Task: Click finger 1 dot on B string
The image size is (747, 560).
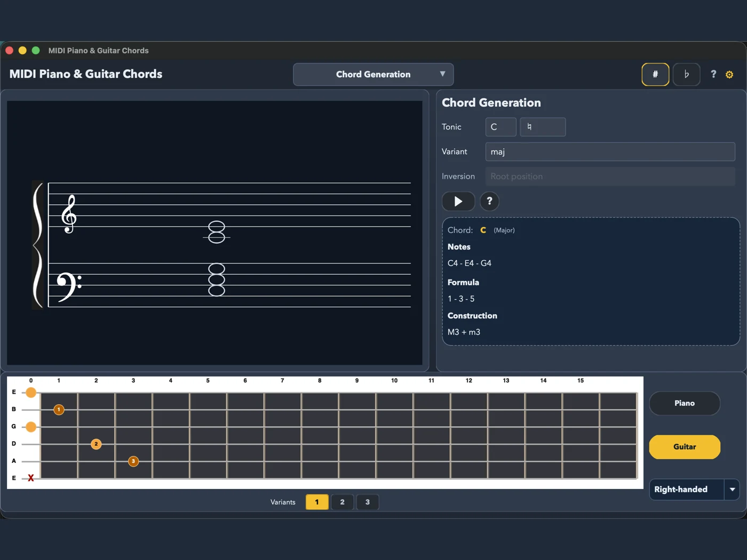Action: (59, 410)
